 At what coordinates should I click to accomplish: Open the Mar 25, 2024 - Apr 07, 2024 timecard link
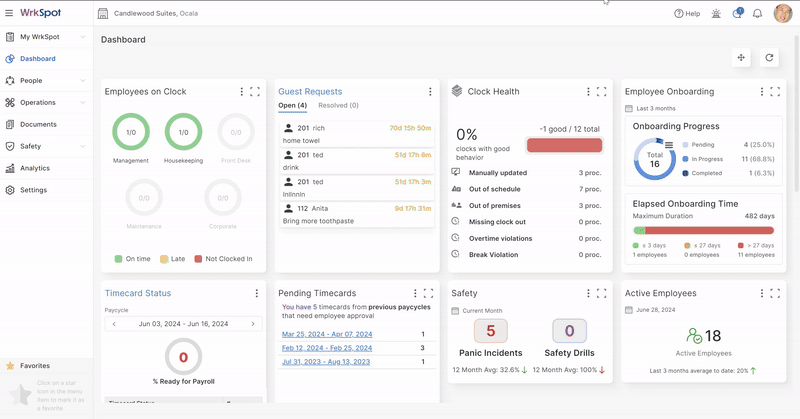327,334
